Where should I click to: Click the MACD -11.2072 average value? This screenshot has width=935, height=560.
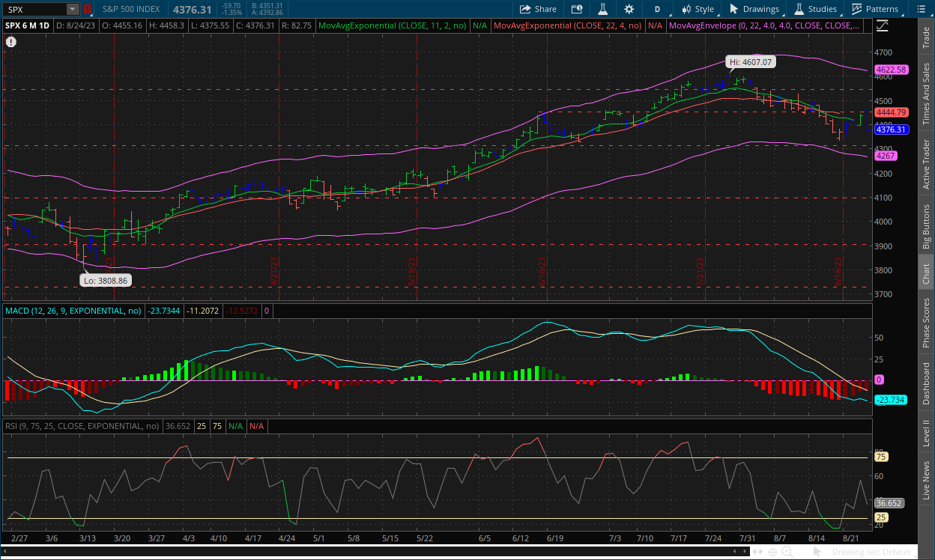tap(202, 310)
